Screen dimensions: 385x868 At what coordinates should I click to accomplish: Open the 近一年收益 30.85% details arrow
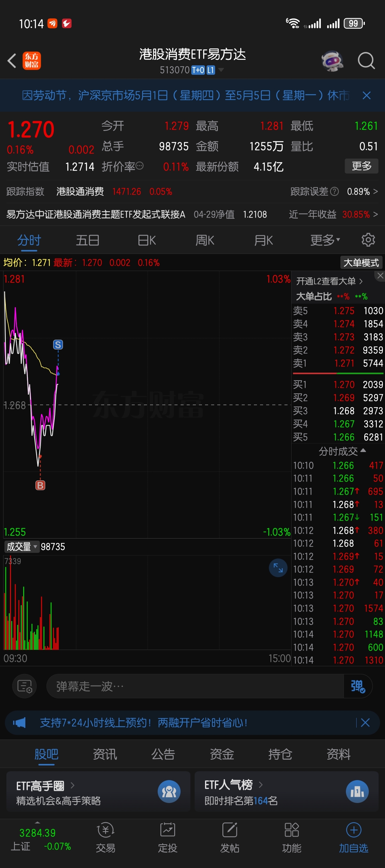click(x=376, y=214)
